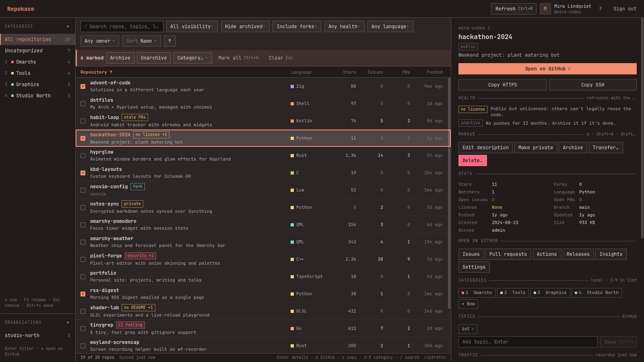Expand the Include forks filter

[297, 27]
